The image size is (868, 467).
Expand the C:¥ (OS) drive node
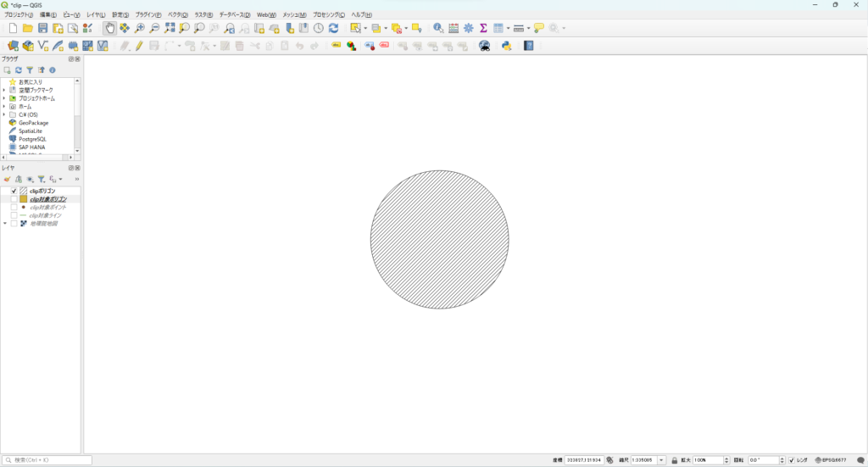click(4, 114)
